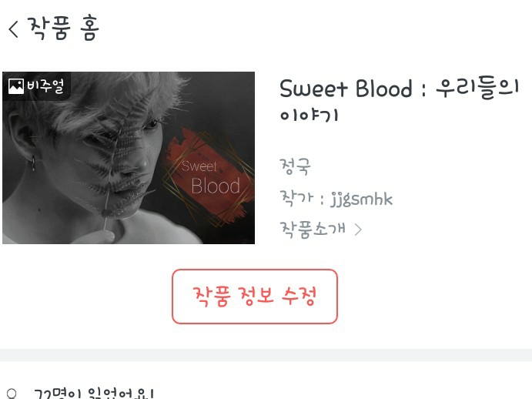The image size is (532, 399).
Task: Select the 작품 홈 header title
Action: coord(63,28)
